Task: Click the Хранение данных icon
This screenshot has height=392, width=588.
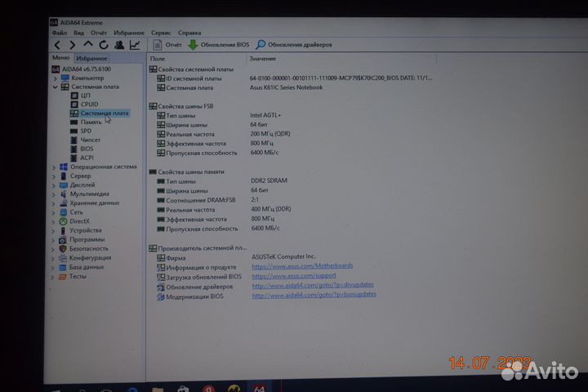Action: point(64,203)
